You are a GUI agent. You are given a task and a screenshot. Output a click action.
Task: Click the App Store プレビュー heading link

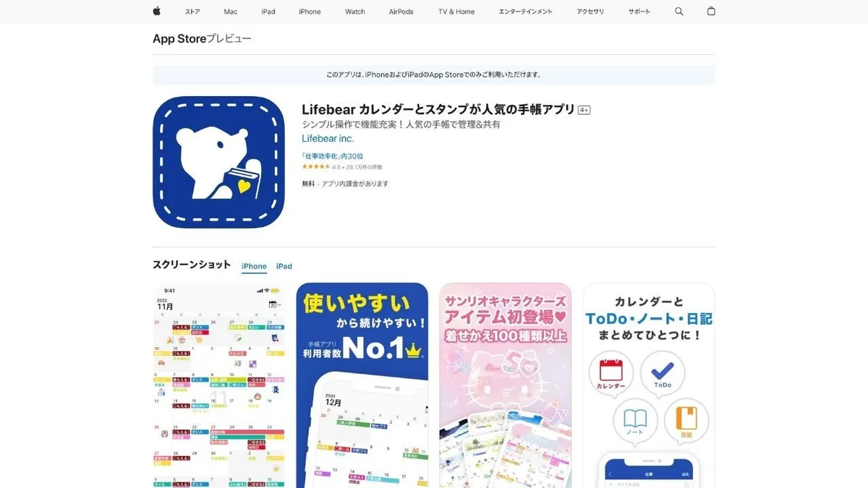tap(202, 39)
